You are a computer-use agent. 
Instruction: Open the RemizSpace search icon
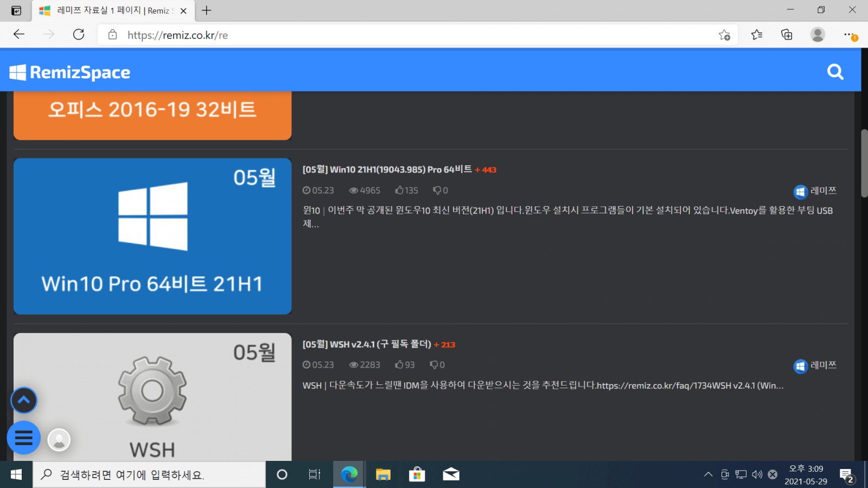tap(835, 72)
